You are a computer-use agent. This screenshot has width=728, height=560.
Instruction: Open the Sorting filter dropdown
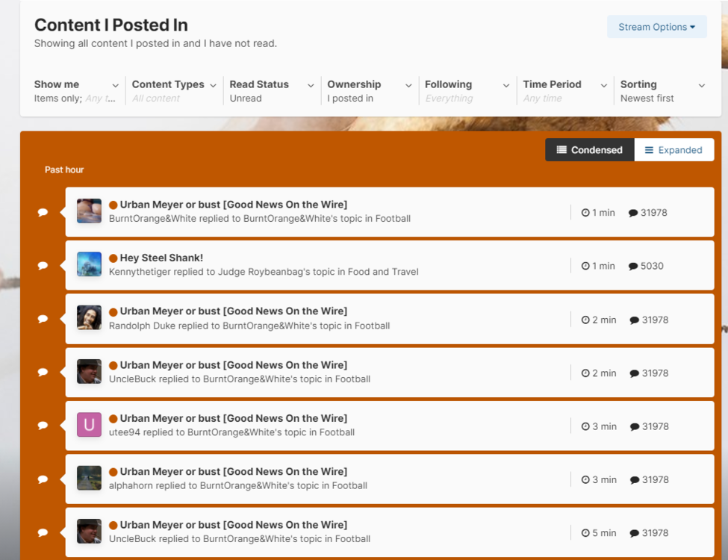tap(662, 91)
